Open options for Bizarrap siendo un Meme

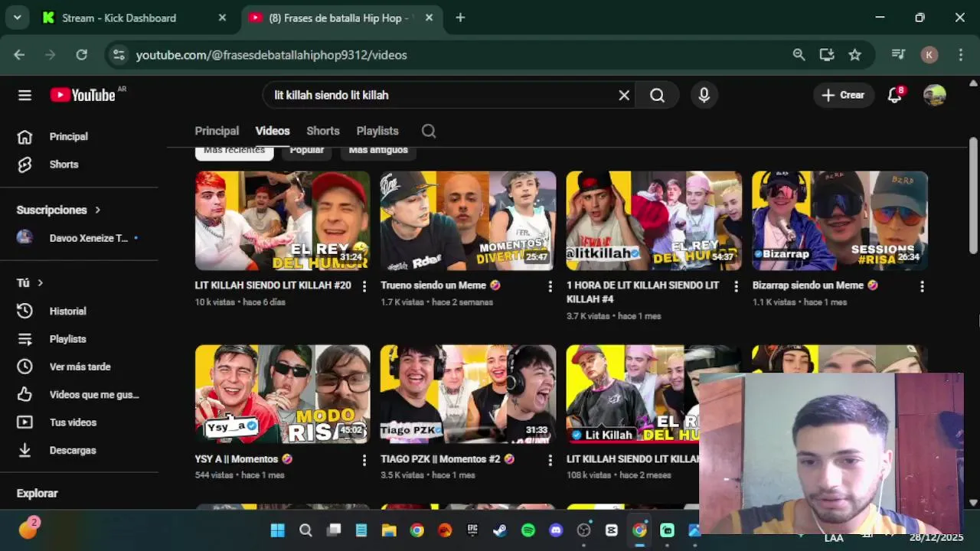922,286
